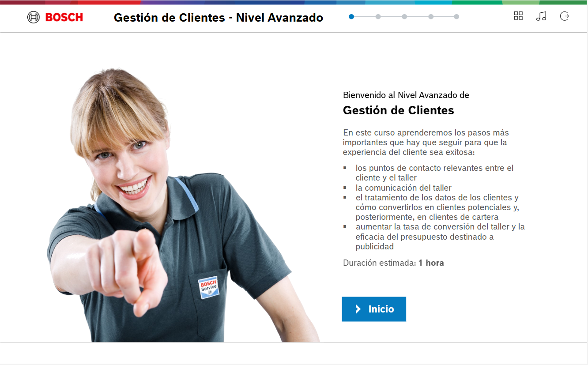The width and height of the screenshot is (588, 365).
Task: Click the bullet about aumentar la tasa de conversión
Action: [434, 237]
